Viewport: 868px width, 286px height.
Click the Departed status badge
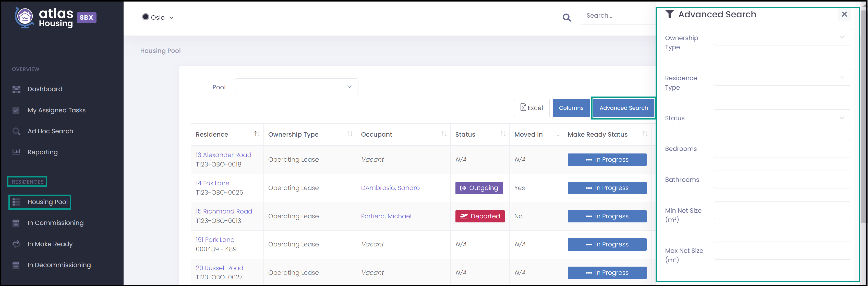click(480, 216)
